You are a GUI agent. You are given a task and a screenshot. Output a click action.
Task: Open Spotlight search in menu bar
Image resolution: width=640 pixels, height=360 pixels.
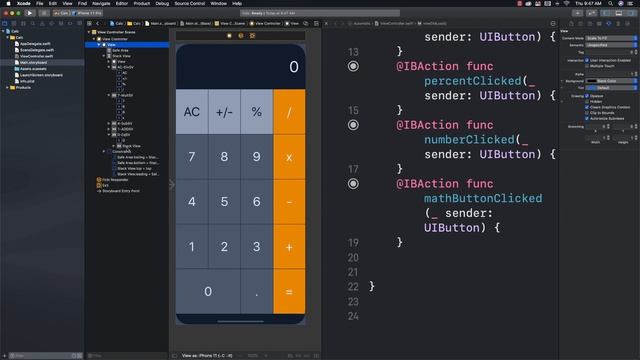[x=610, y=3]
